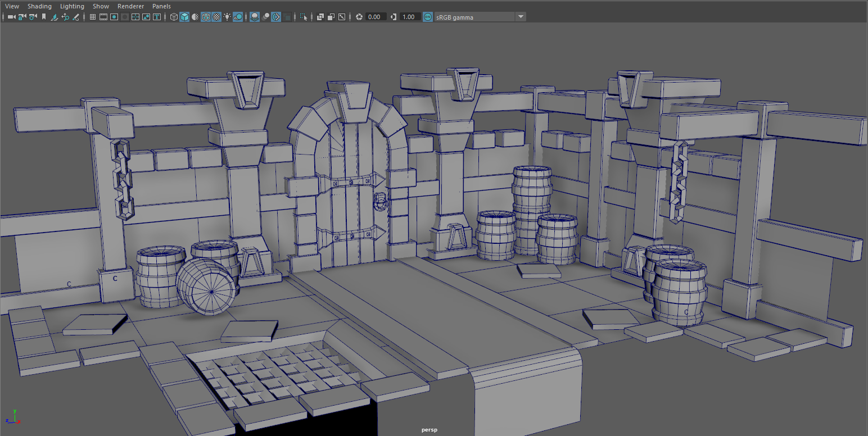Image resolution: width=868 pixels, height=436 pixels.
Task: Toggle lock camera for this view
Action: pyautogui.click(x=20, y=17)
